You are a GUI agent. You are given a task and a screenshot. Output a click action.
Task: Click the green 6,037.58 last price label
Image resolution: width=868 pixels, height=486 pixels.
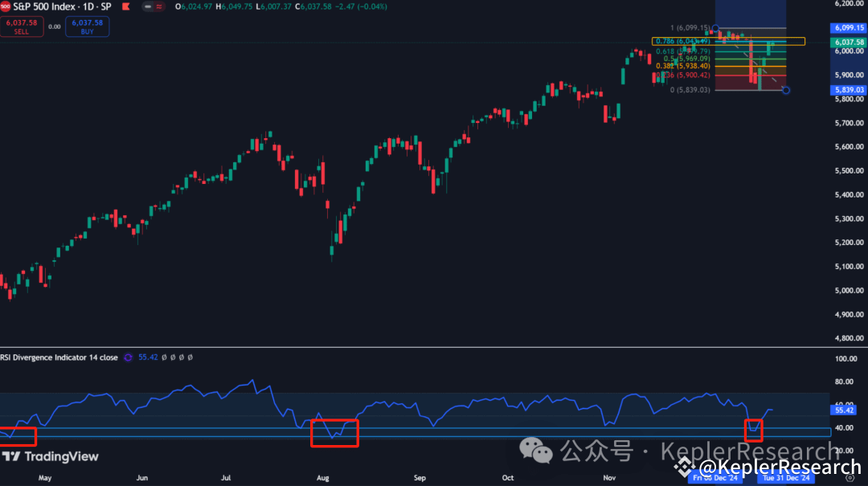point(849,42)
